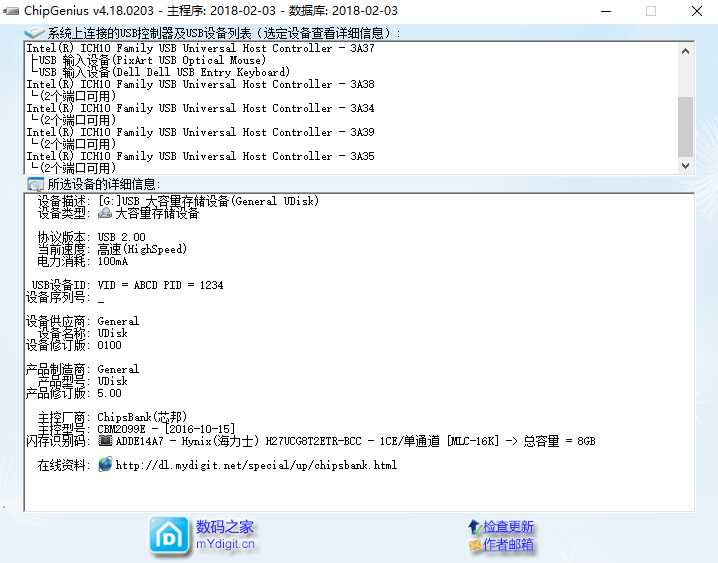Click the blue house mYdigit logo icon

169,536
